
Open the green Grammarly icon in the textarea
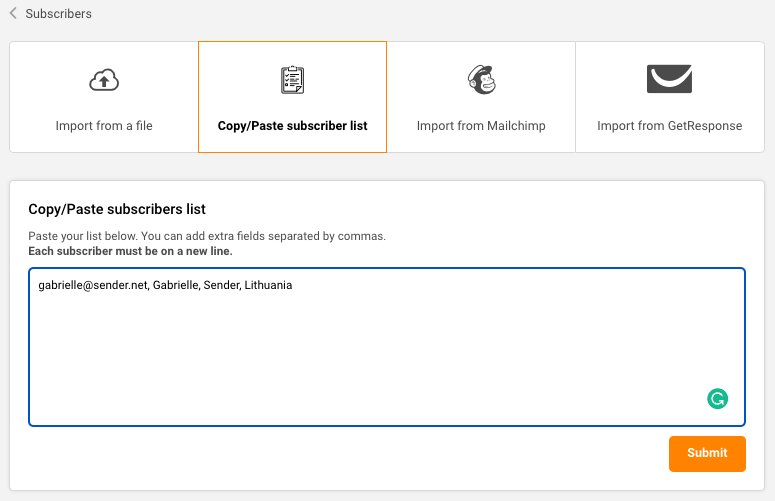click(x=717, y=399)
